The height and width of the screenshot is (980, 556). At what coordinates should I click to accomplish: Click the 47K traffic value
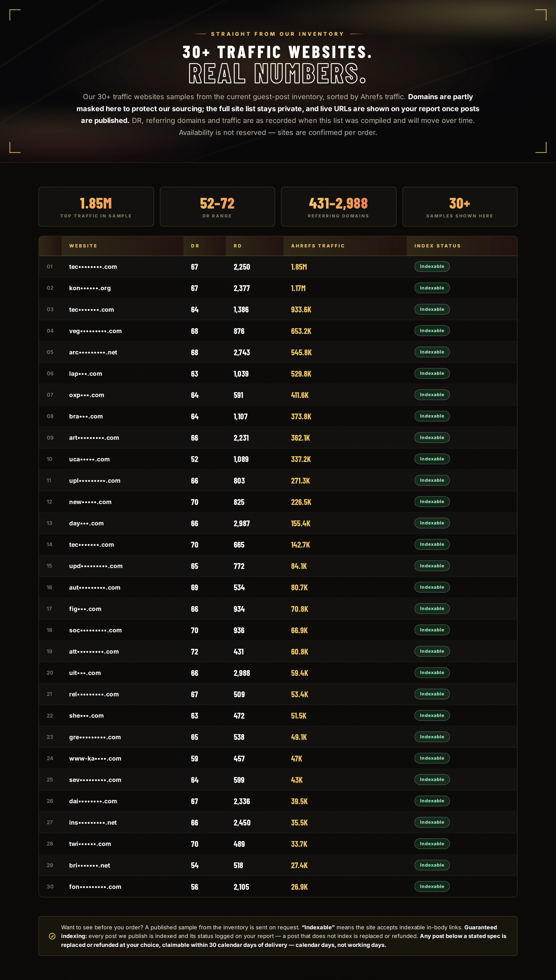coord(296,758)
